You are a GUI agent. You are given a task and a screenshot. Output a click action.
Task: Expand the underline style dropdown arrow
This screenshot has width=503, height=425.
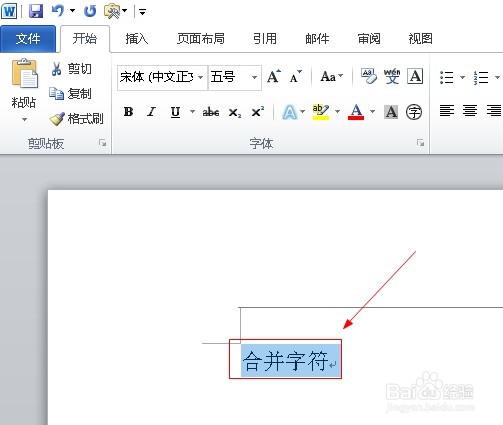(192, 111)
